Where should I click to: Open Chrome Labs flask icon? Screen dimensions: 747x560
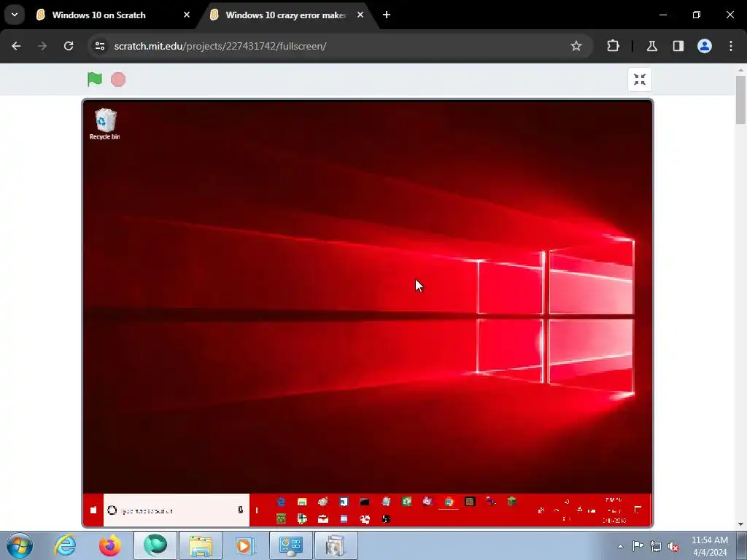pos(651,46)
